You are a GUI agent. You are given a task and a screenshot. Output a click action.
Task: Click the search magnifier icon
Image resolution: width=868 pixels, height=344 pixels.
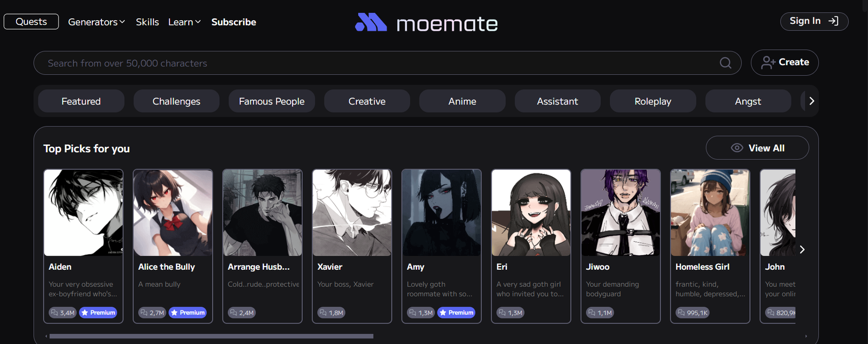(x=725, y=63)
